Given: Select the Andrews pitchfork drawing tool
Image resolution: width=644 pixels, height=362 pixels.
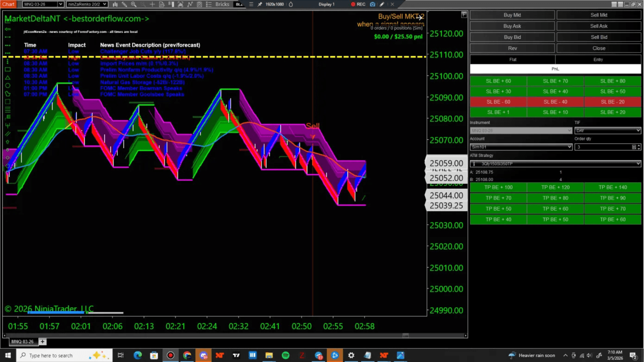Looking at the screenshot, I should [8, 126].
